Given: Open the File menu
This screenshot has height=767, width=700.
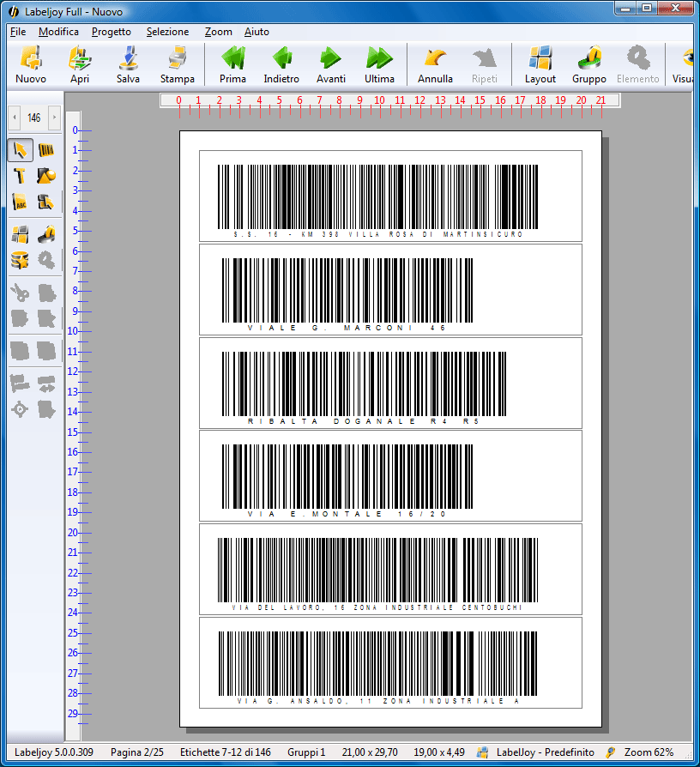Looking at the screenshot, I should 18,32.
